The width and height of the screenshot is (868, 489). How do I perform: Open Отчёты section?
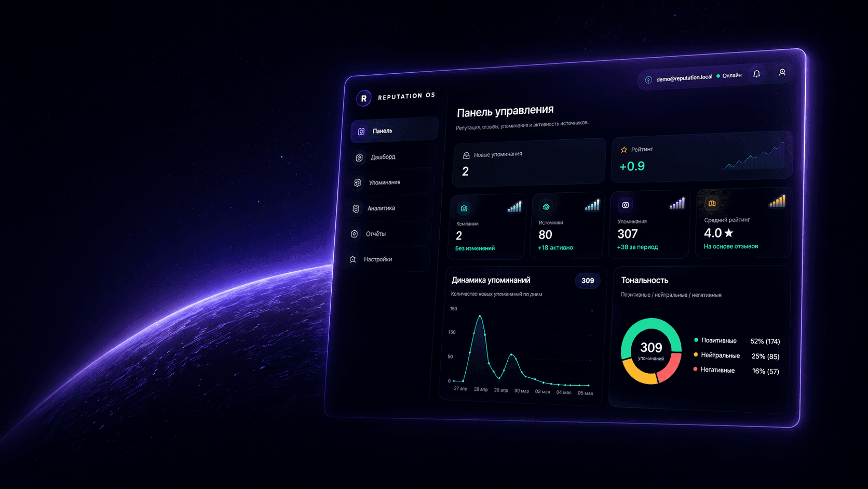pyautogui.click(x=388, y=233)
